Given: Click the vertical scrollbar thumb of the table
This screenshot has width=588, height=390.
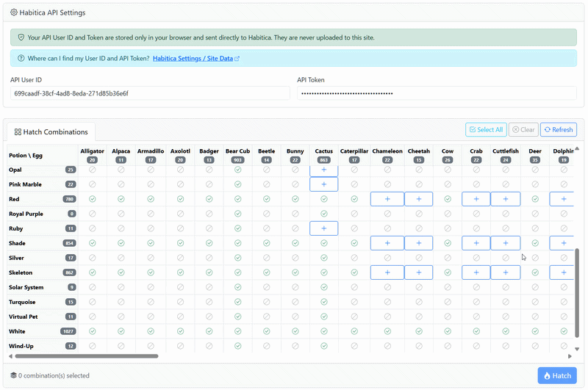Looking at the screenshot, I should coord(577,293).
